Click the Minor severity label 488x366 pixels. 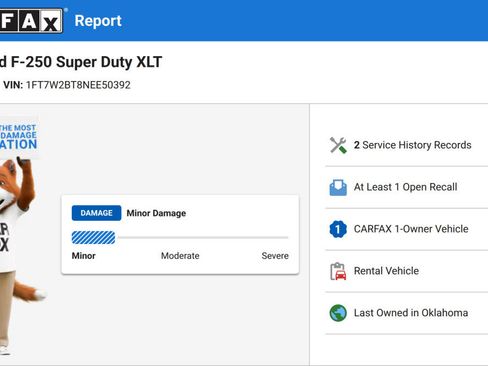(83, 256)
